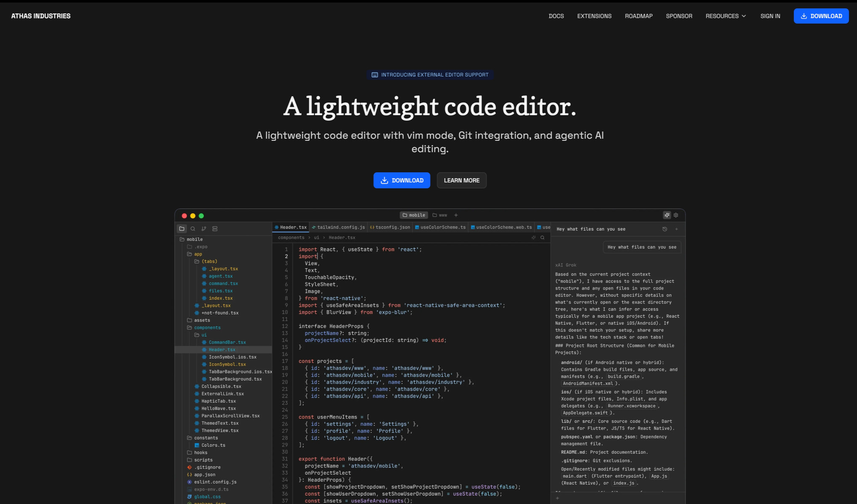Click the keyboard icon in announcement banner
The image size is (857, 504).
pyautogui.click(x=375, y=75)
